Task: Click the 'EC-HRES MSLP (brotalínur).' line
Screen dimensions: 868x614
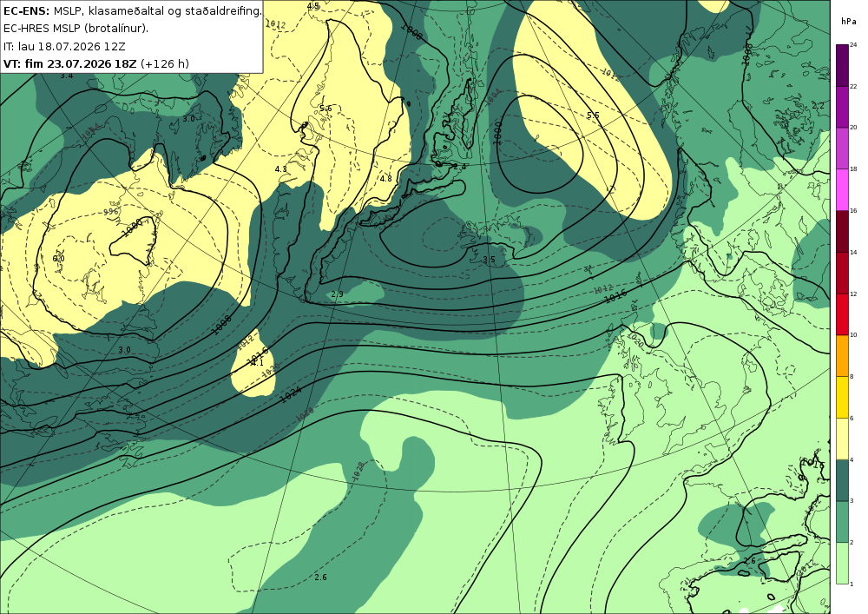Action: tap(76, 29)
